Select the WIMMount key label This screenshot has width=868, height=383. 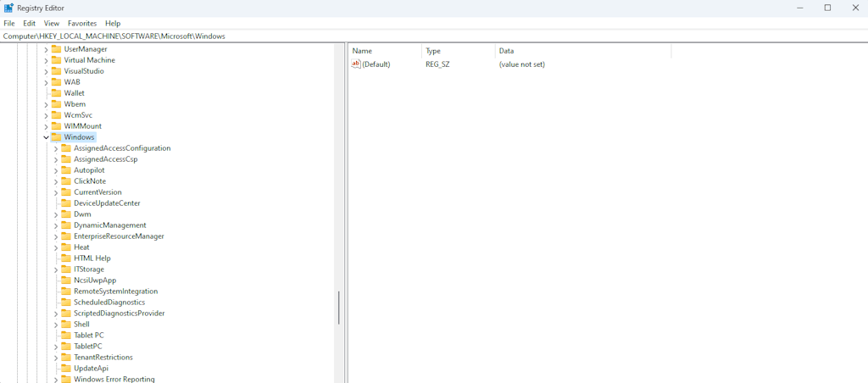[x=82, y=126]
